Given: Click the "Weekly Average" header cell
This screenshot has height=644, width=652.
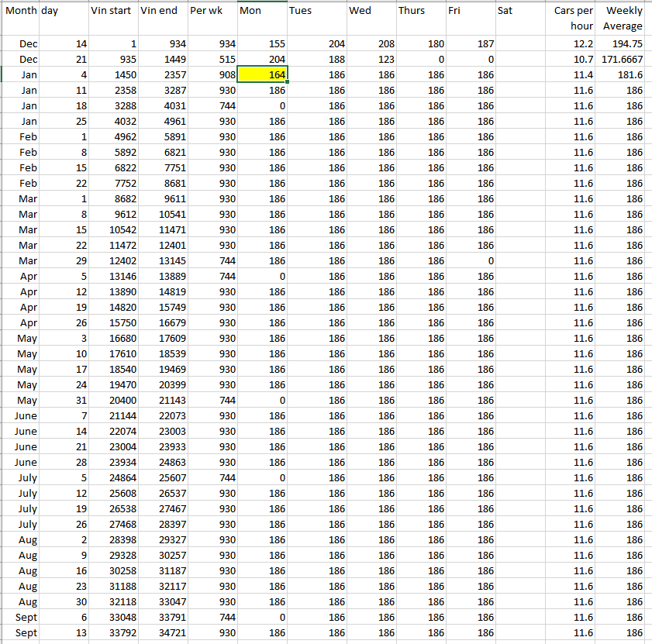Looking at the screenshot, I should point(623,19).
